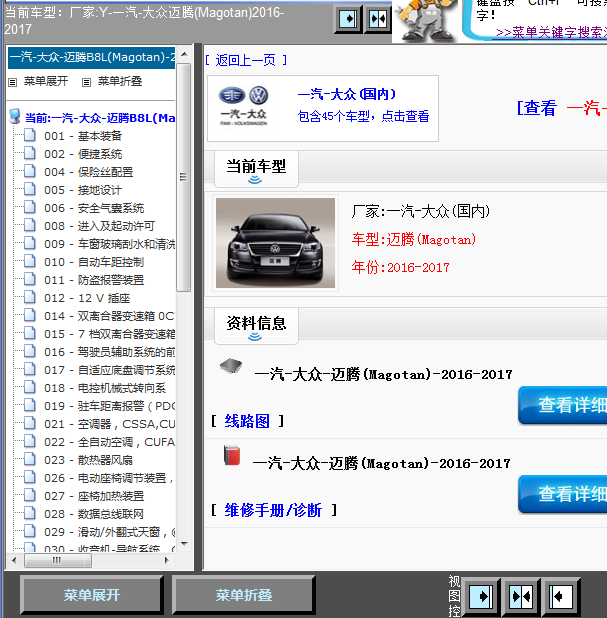Open tree item 026 - 电动座椅调节装置
Image resolution: width=607 pixels, height=618 pixels.
(x=109, y=478)
